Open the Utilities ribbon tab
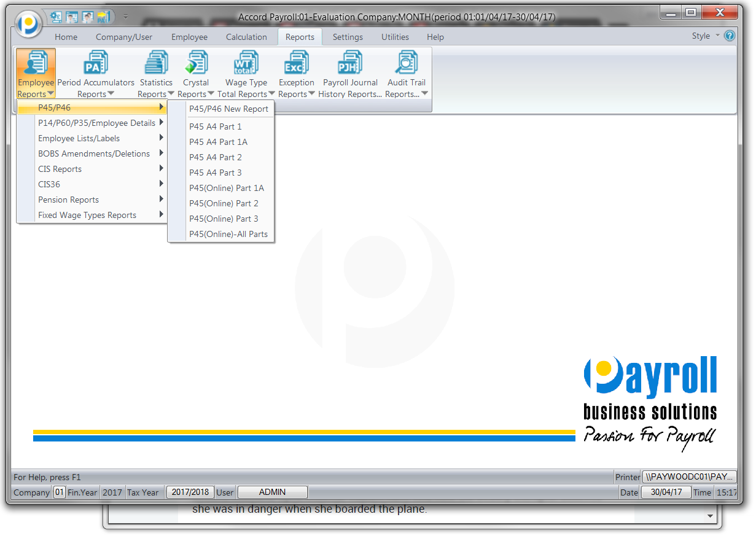 coord(395,37)
